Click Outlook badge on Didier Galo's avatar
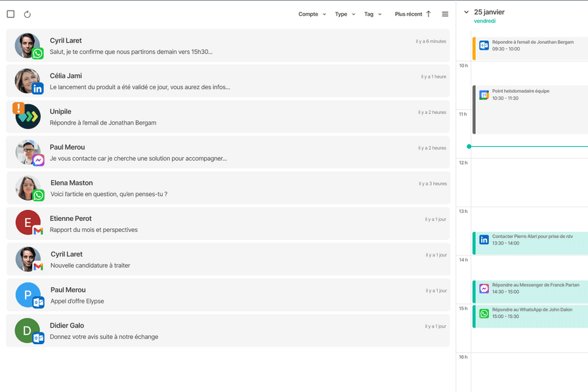Viewport: 588px width, 392px height. click(x=39, y=338)
